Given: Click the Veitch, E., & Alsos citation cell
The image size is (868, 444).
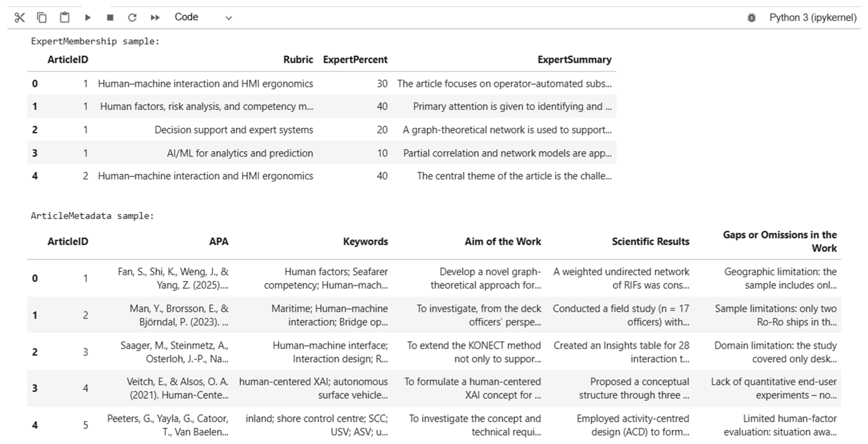Looking at the screenshot, I should pos(178,388).
